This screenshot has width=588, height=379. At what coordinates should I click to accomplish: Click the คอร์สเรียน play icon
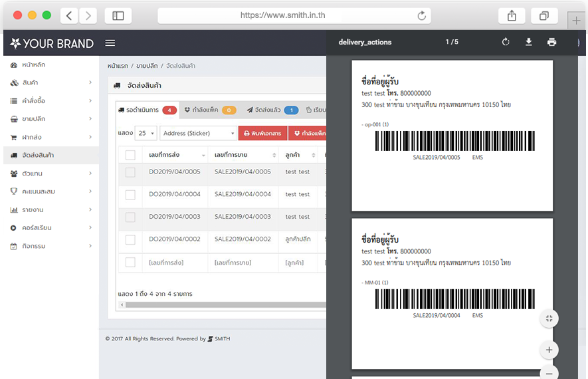tap(13, 228)
